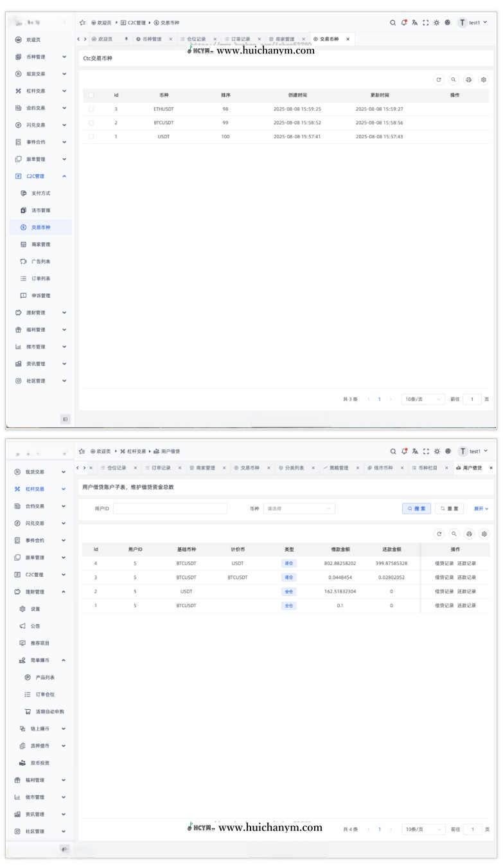Image resolution: width=503 pixels, height=868 pixels.
Task: Open 活期自动申购 in the sidebar
Action: click(x=49, y=712)
